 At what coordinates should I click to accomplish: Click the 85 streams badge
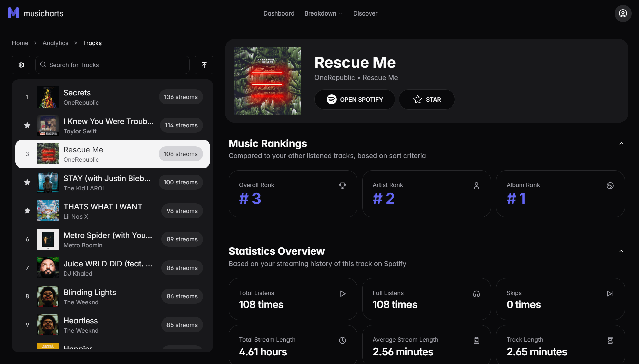182,325
